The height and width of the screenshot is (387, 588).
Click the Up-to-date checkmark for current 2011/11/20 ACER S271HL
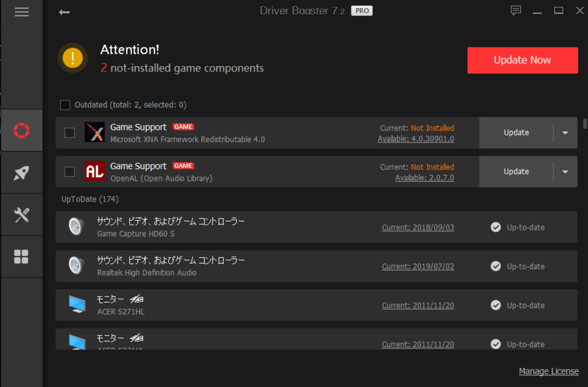click(496, 305)
